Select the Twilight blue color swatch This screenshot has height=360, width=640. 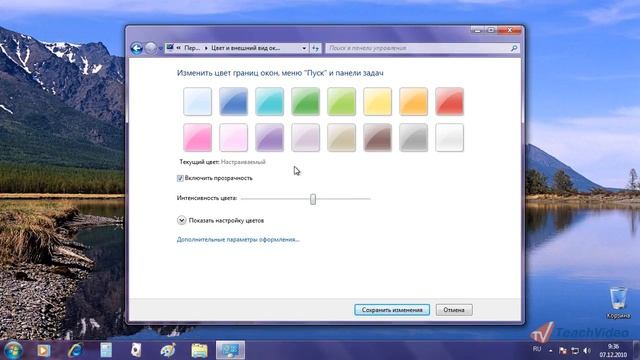click(x=233, y=101)
